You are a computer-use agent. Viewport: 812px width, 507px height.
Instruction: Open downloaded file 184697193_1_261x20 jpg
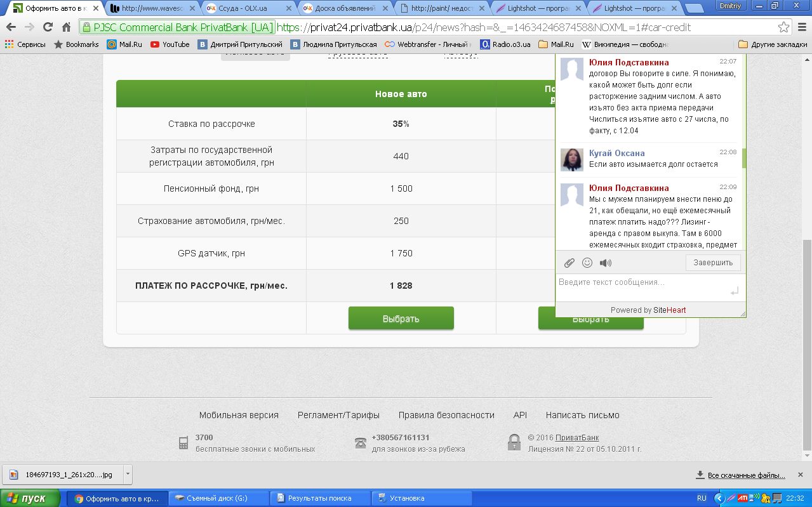[62, 474]
